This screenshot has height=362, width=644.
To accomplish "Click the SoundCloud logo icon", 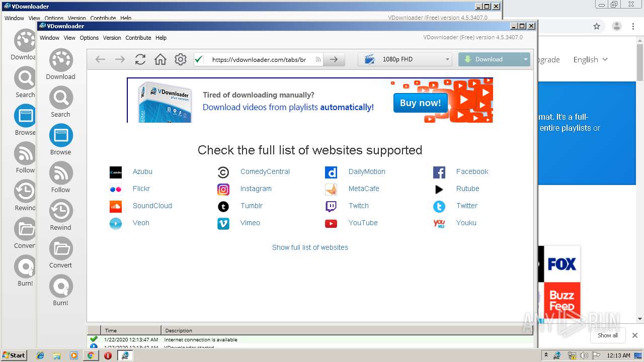I will tap(116, 206).
